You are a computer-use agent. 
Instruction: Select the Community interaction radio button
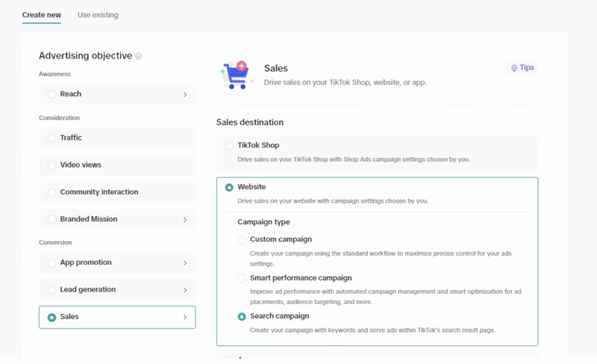tap(52, 192)
